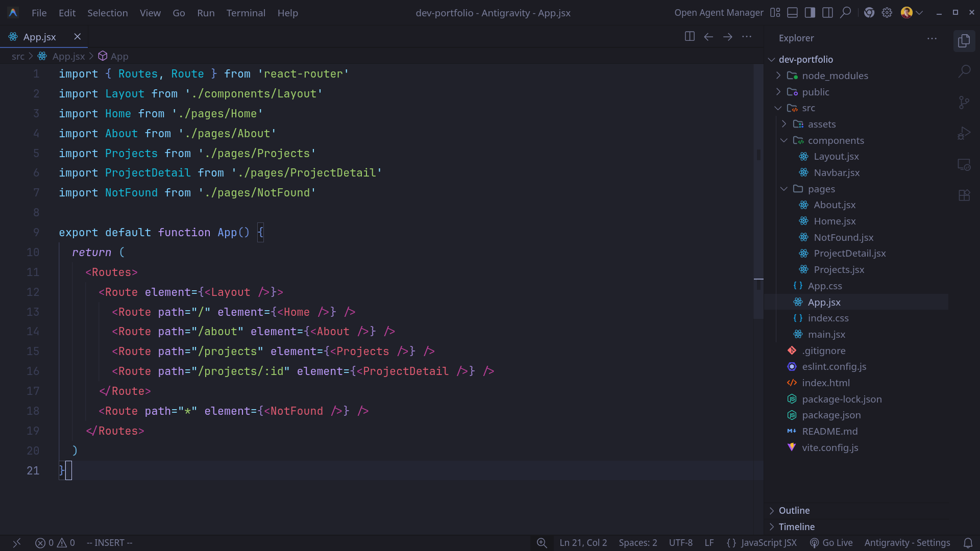Open the Selection menu
Screen dimensions: 980x551
(x=107, y=13)
